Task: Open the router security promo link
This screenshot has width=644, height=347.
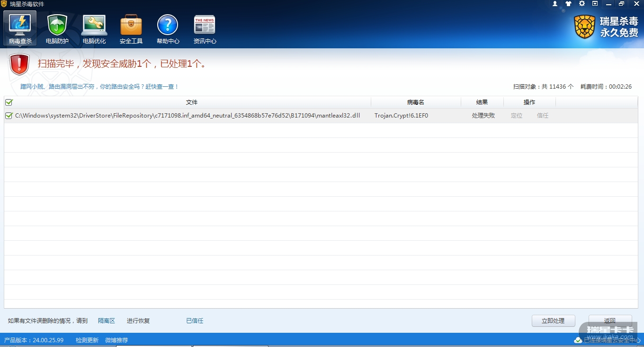Action: [99, 87]
